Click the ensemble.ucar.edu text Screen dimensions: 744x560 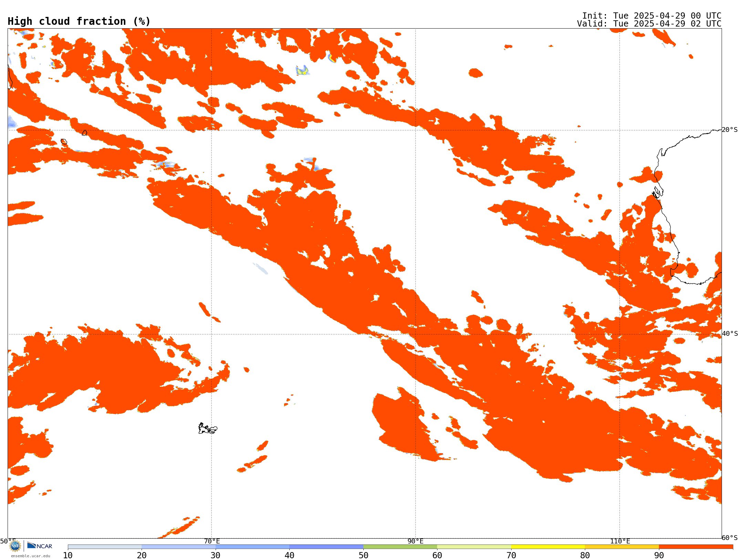(x=31, y=556)
